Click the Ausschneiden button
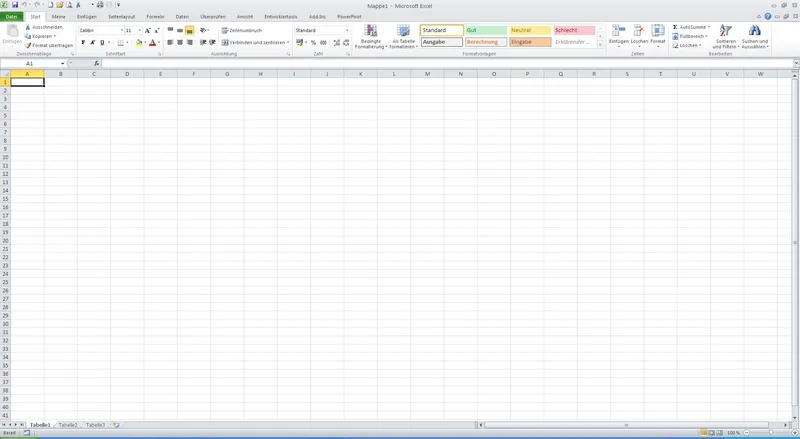 (x=45, y=27)
